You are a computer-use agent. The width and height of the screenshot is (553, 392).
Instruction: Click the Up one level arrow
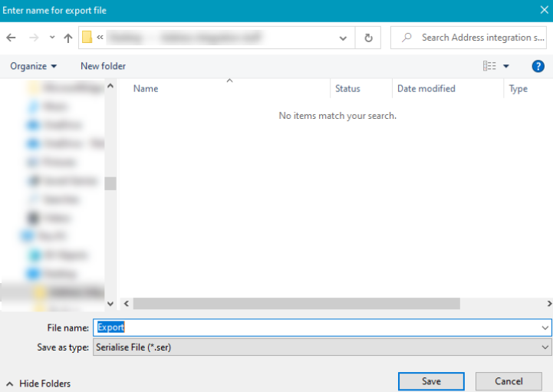point(68,38)
